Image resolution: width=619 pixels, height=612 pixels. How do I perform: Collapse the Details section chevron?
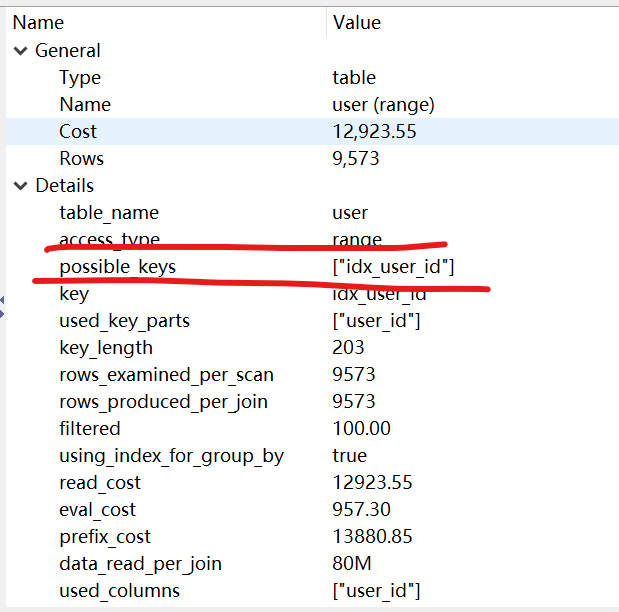21,186
